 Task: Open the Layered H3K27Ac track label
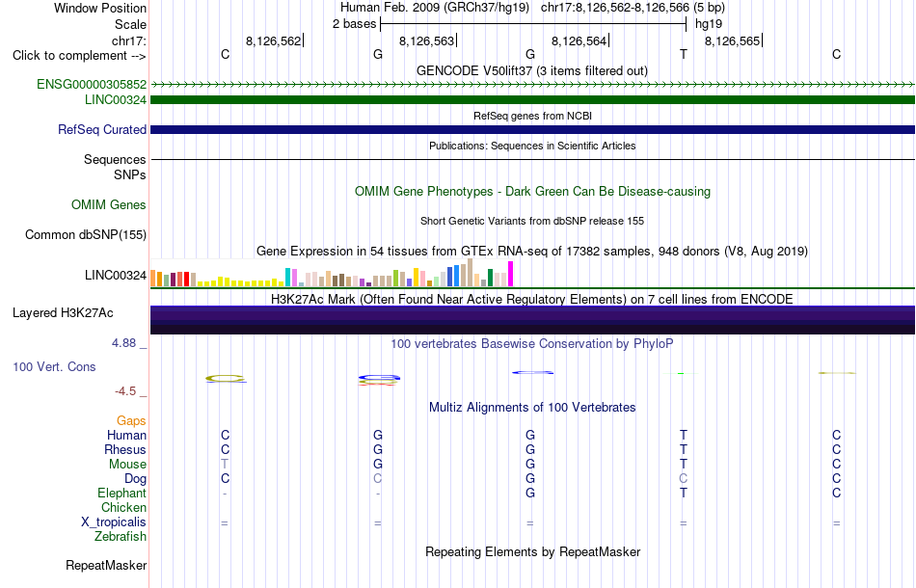[63, 313]
